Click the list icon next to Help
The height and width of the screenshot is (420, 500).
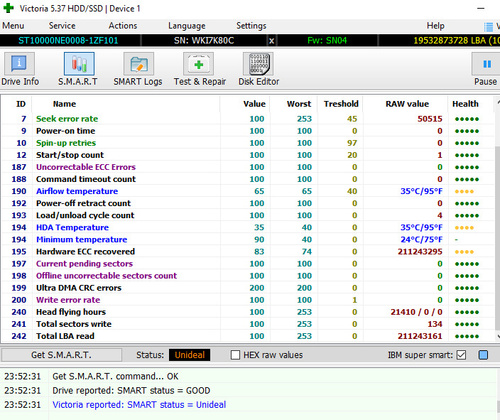488,27
